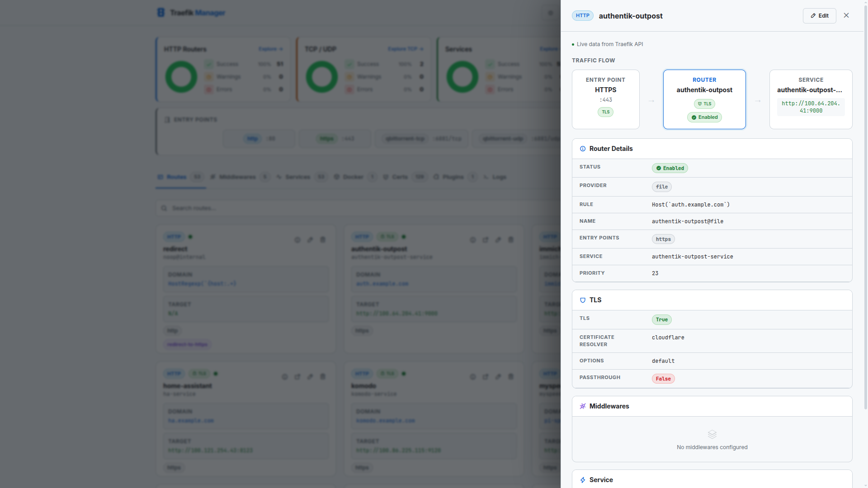Click the file provider tag
This screenshot has height=488, width=868.
[x=661, y=187]
